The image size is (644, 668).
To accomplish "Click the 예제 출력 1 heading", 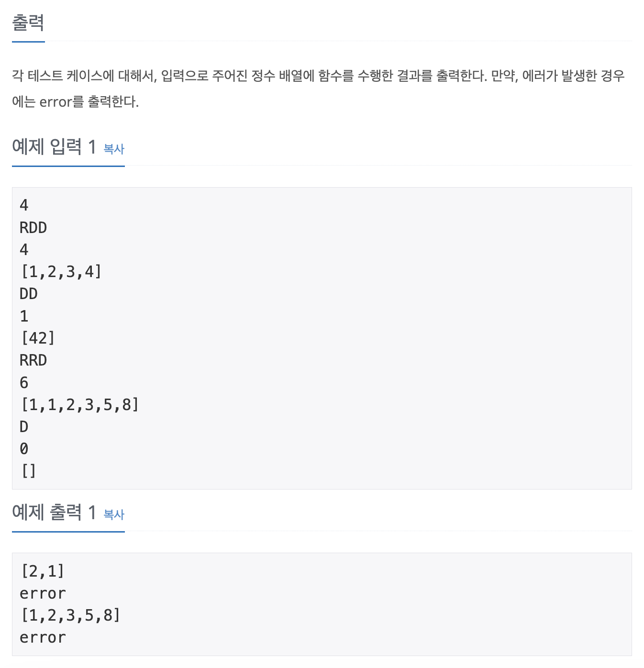I will (x=54, y=512).
